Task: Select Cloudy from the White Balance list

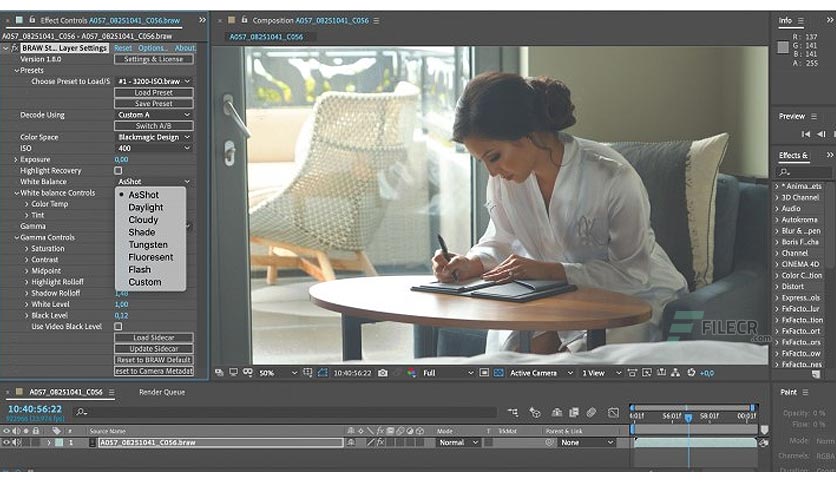Action: click(x=143, y=220)
